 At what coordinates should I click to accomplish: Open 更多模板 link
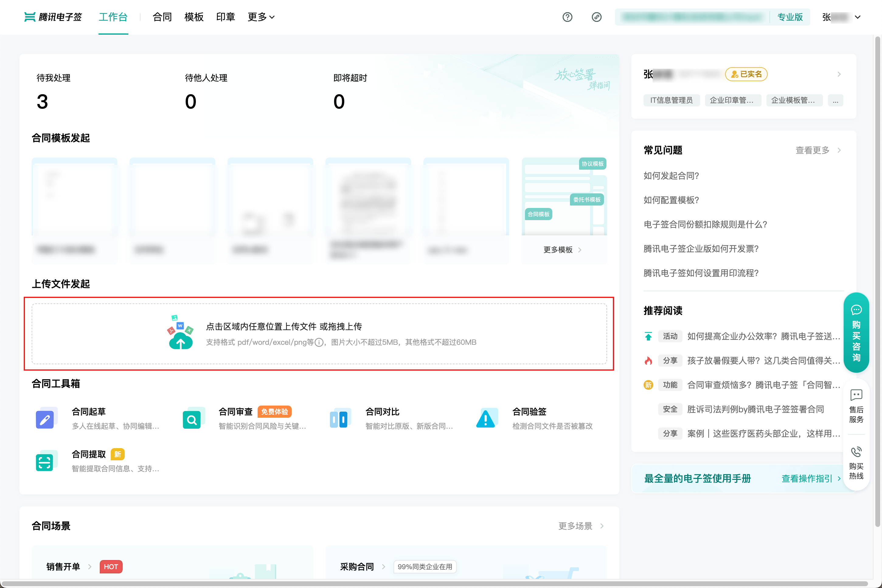tap(562, 250)
